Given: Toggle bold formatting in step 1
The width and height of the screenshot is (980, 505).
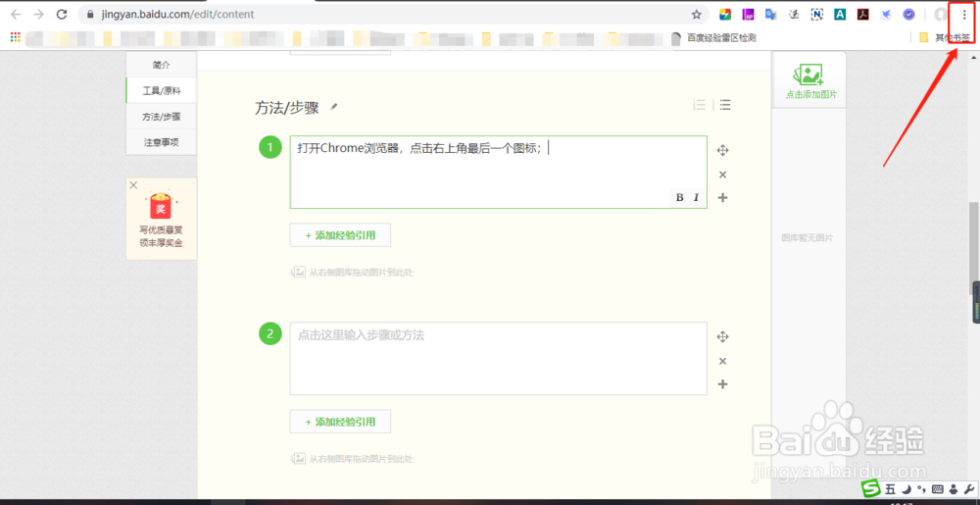Looking at the screenshot, I should click(x=680, y=197).
